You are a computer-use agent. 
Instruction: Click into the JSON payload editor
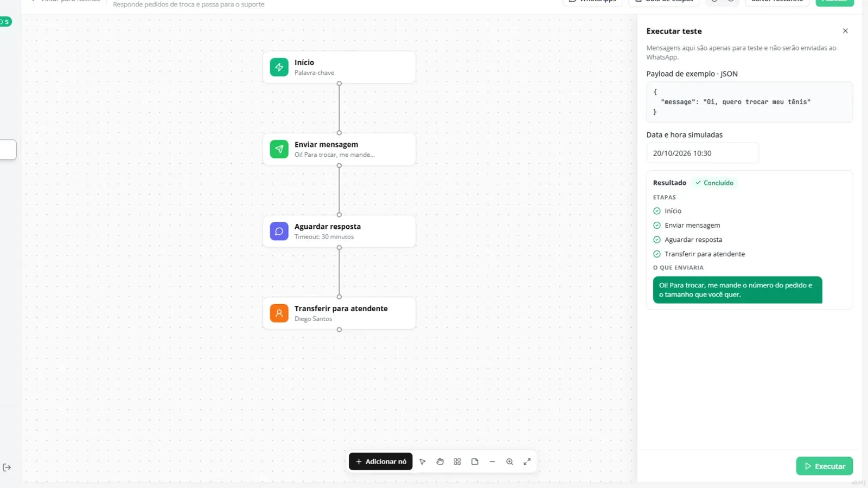point(749,102)
